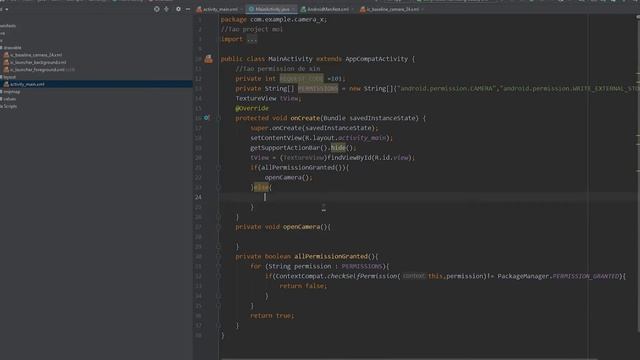
Task: Fold the if block at line 21
Action: [218, 167]
